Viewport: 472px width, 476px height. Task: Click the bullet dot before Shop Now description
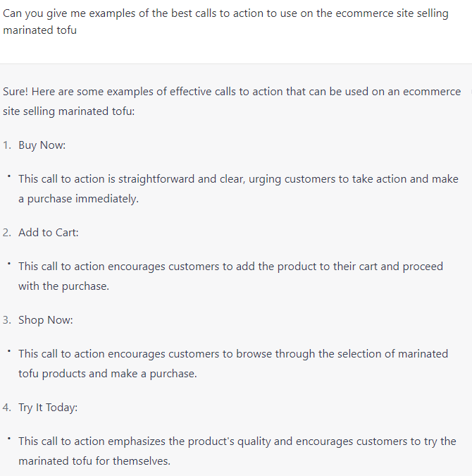click(x=9, y=351)
